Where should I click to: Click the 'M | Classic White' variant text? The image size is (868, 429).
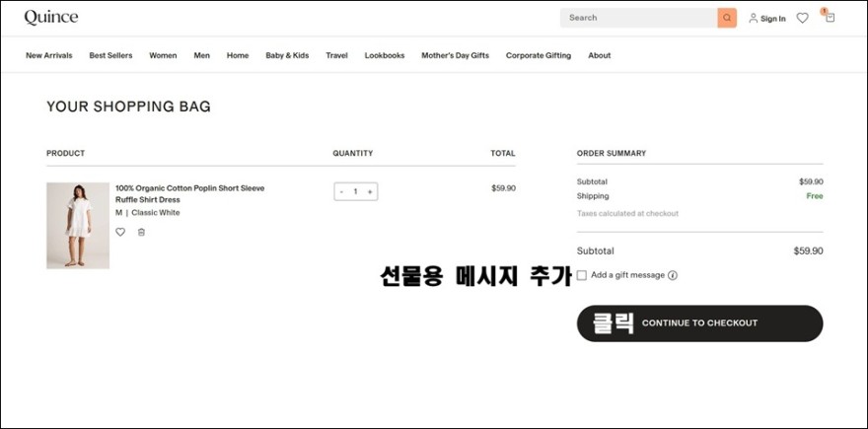(147, 213)
